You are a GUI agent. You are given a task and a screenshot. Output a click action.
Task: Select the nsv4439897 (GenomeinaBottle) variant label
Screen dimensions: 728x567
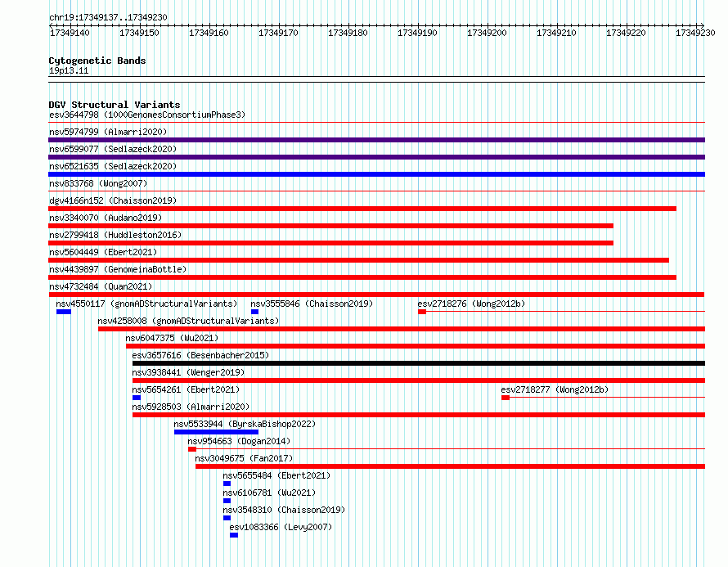pyautogui.click(x=118, y=269)
